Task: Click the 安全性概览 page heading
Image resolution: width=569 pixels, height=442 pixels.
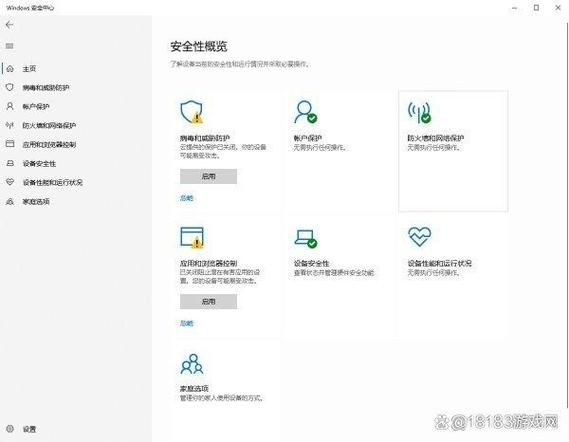Action: point(199,46)
